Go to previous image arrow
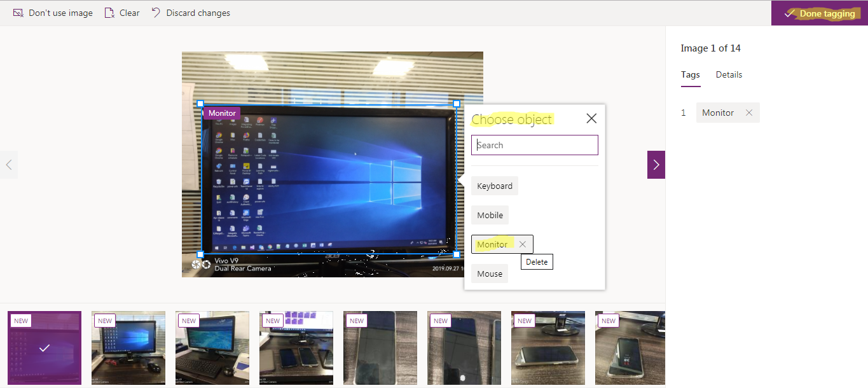Screen dimensions: 868x388 point(9,165)
